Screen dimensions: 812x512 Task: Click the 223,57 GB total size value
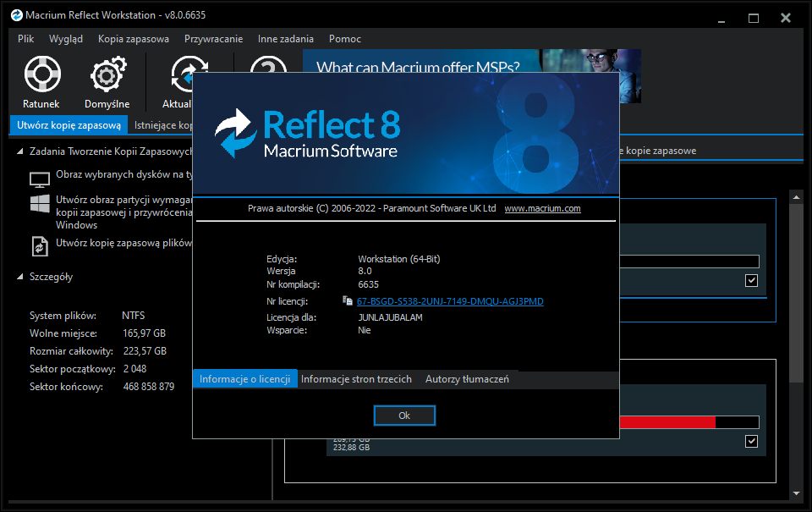coord(145,351)
